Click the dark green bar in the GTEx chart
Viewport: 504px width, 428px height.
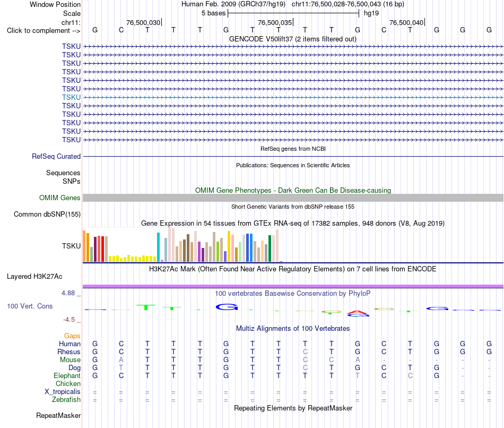pos(270,249)
